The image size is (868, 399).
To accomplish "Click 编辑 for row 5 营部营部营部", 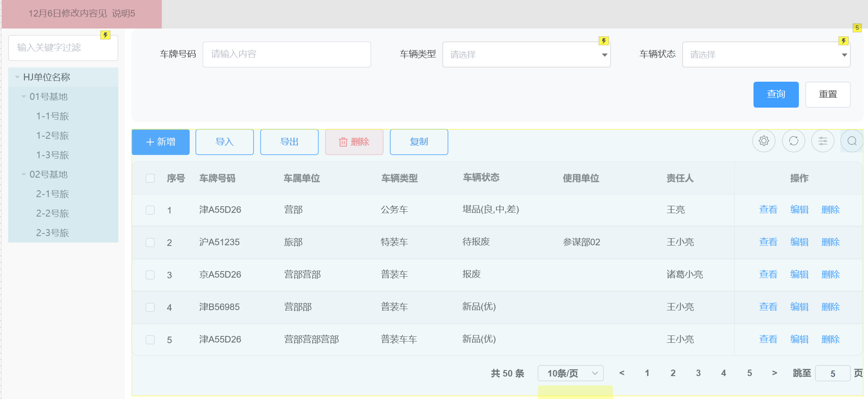I will point(799,339).
